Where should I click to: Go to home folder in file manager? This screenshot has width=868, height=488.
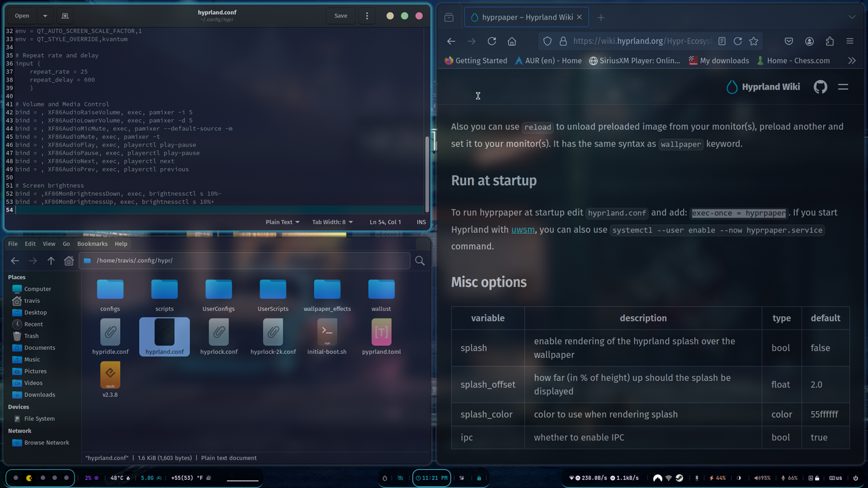coord(68,260)
